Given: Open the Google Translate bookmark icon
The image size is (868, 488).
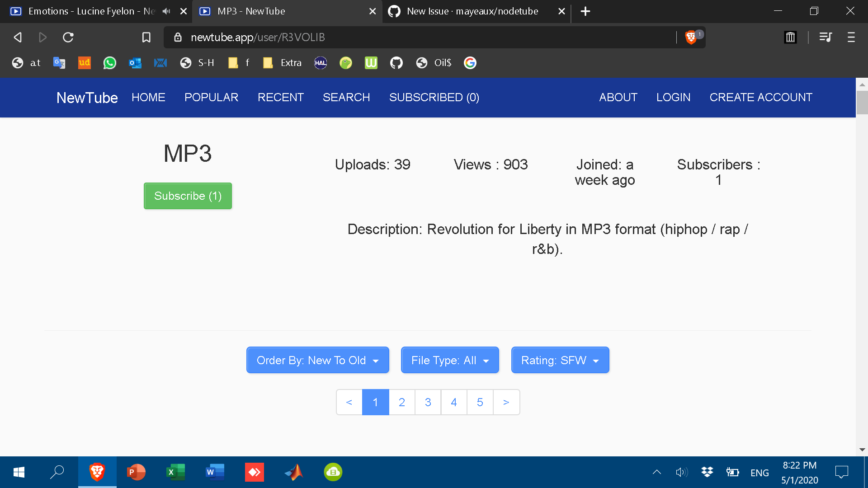Looking at the screenshot, I should click(59, 63).
